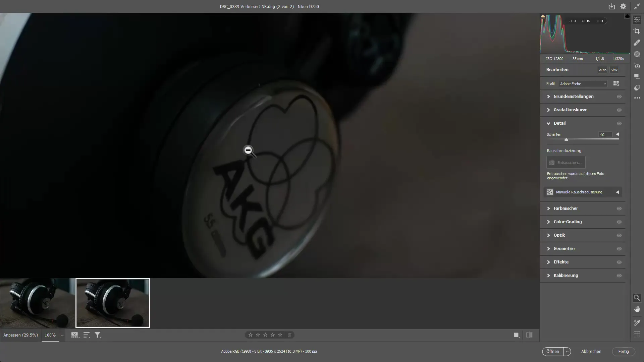Image resolution: width=644 pixels, height=362 pixels.
Task: Select the first filmstrip thumbnail
Action: [38, 303]
